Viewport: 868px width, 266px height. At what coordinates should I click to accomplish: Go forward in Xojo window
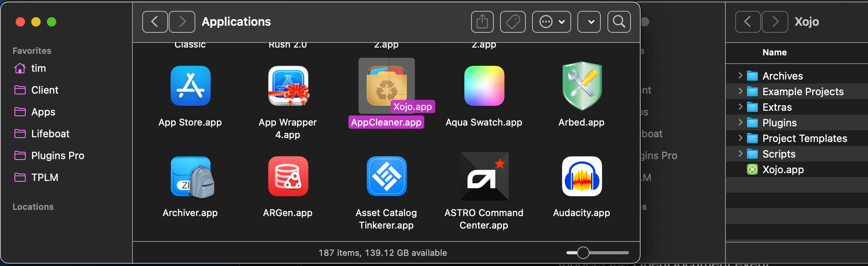(775, 22)
